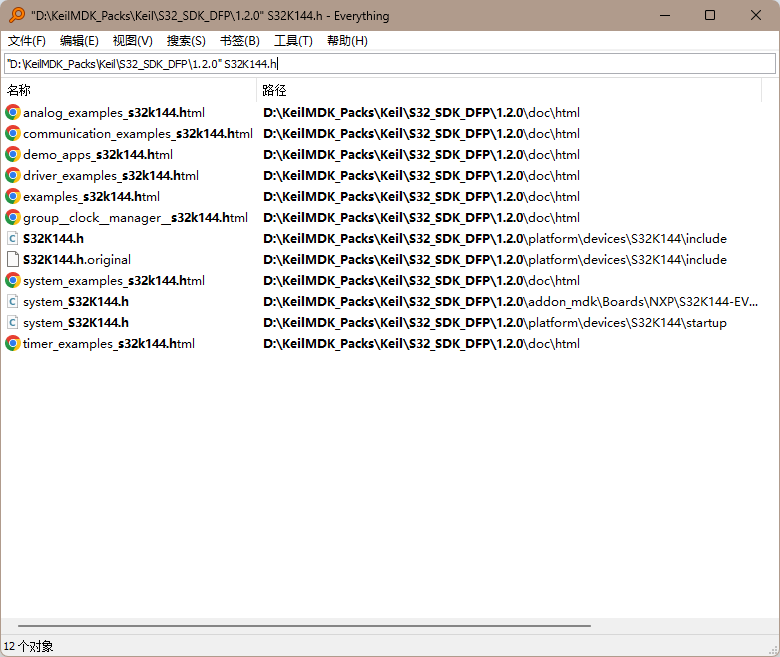Select file examples_s32k144.html

coord(92,197)
